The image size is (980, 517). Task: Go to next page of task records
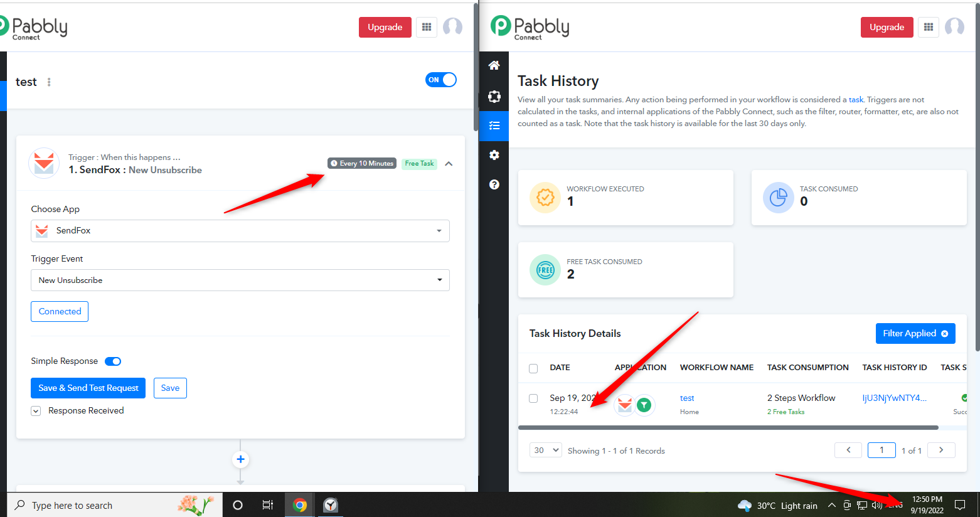941,450
